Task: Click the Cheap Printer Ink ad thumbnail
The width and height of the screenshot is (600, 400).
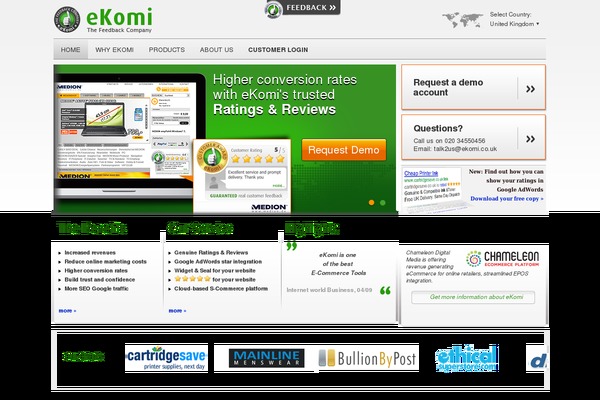Action: (x=432, y=188)
